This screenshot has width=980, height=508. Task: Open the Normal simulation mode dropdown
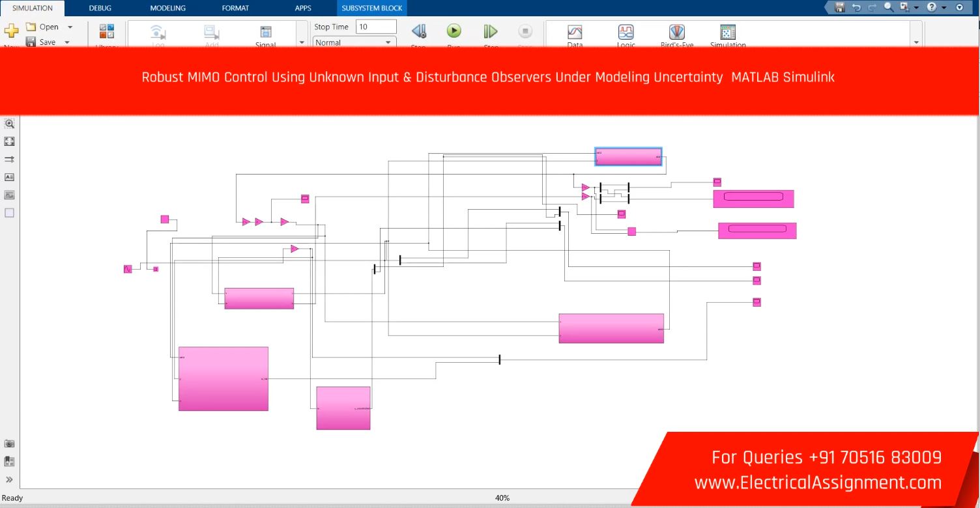[x=354, y=42]
